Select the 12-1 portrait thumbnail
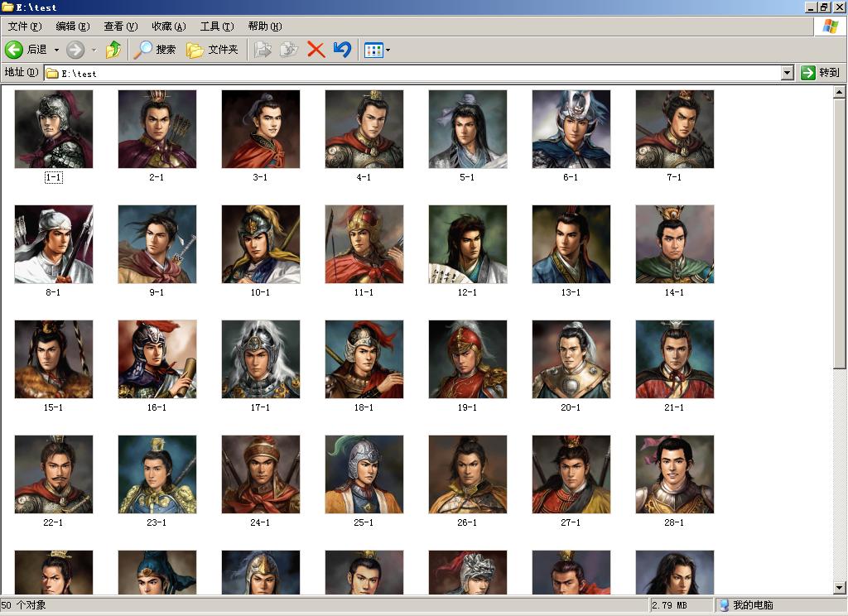 (467, 244)
